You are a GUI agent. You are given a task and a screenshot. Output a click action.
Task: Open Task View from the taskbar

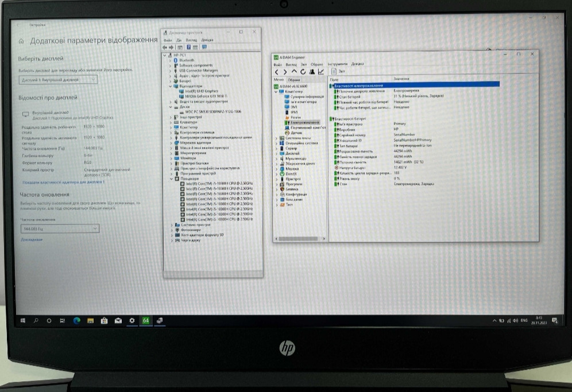63,321
